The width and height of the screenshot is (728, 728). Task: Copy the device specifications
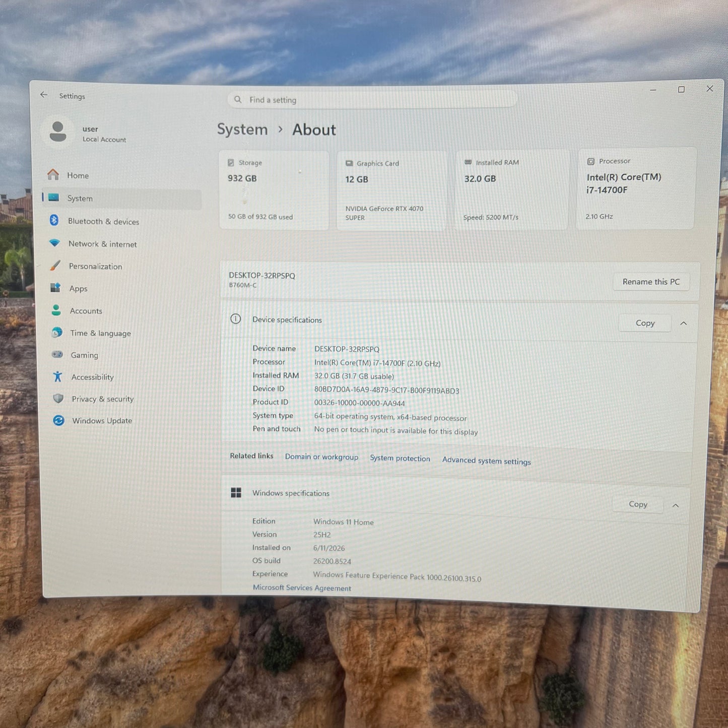[x=645, y=323]
